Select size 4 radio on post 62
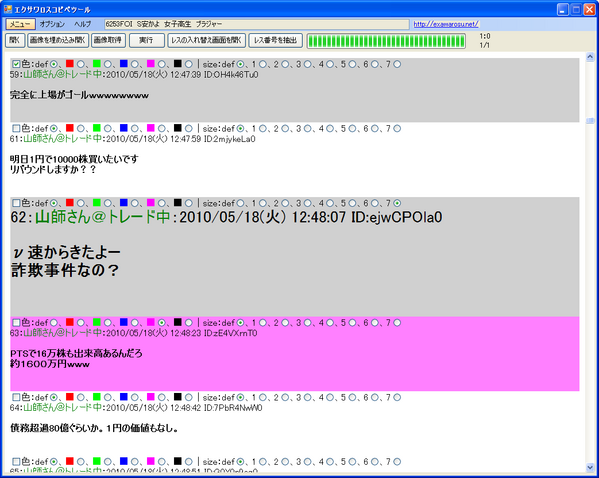The width and height of the screenshot is (599, 478). point(330,203)
